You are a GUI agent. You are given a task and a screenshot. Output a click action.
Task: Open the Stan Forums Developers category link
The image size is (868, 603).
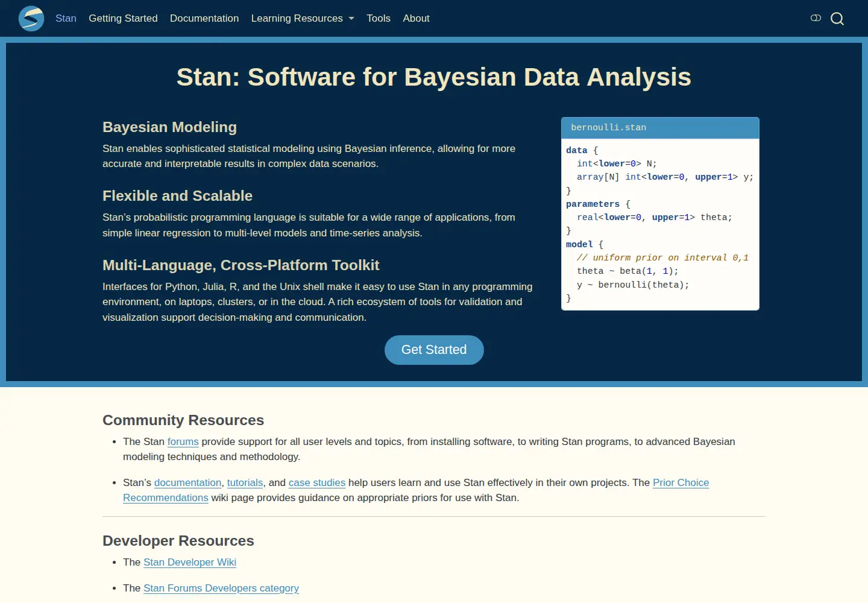(x=221, y=588)
